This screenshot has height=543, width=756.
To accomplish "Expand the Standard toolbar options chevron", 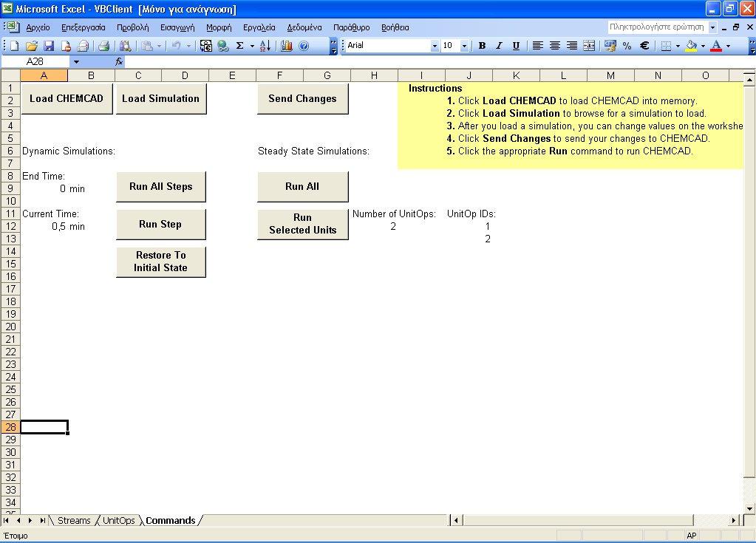I will [333, 46].
